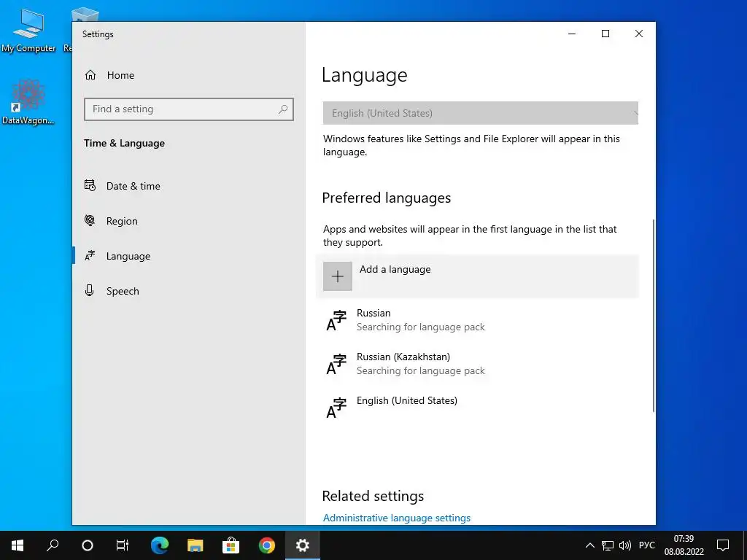This screenshot has height=560, width=747.
Task: Launch Microsoft Edge from taskbar
Action: tap(160, 545)
